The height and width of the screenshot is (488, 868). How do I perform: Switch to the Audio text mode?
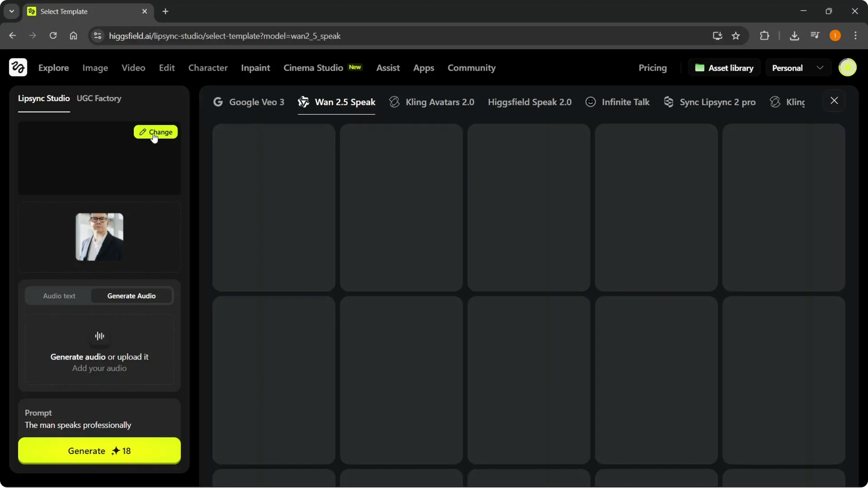(x=59, y=296)
